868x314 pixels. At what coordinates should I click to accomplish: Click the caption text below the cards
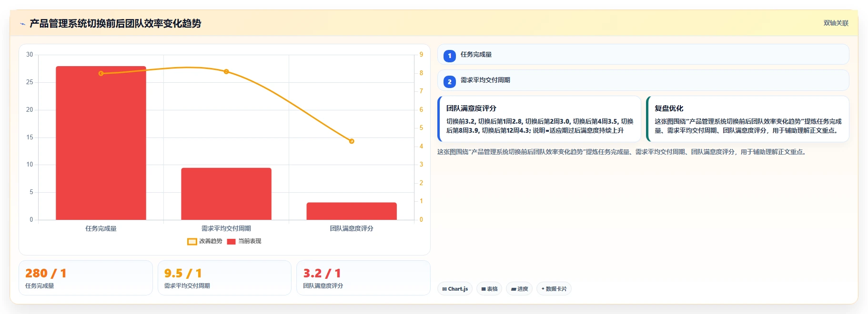(x=623, y=152)
